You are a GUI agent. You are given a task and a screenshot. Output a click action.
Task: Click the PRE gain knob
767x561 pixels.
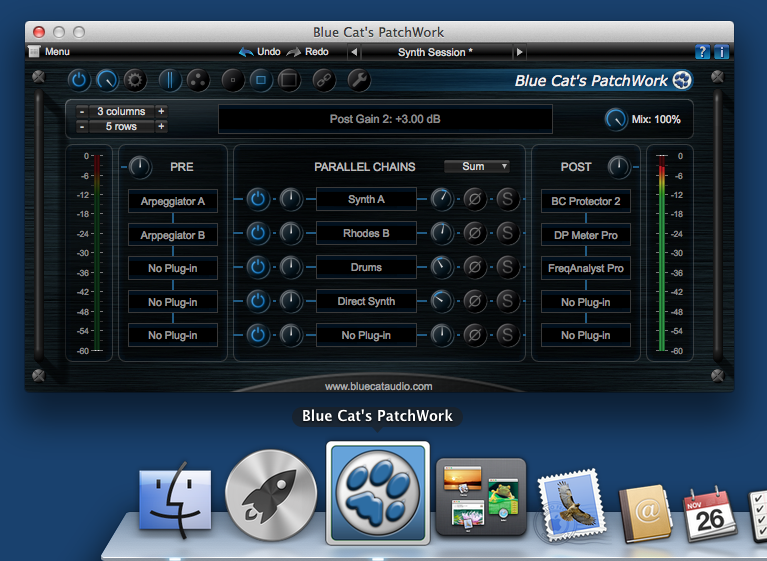point(140,167)
